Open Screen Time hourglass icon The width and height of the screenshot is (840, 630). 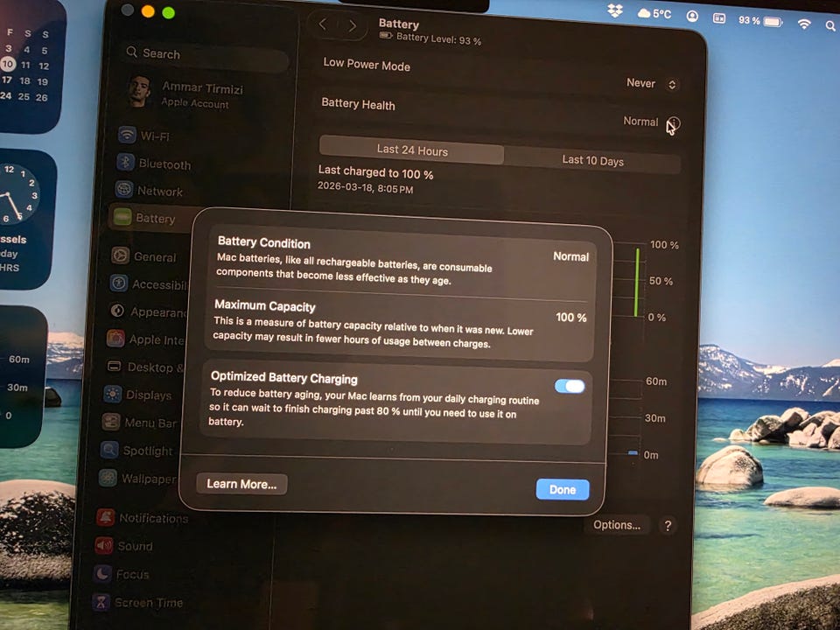100,602
